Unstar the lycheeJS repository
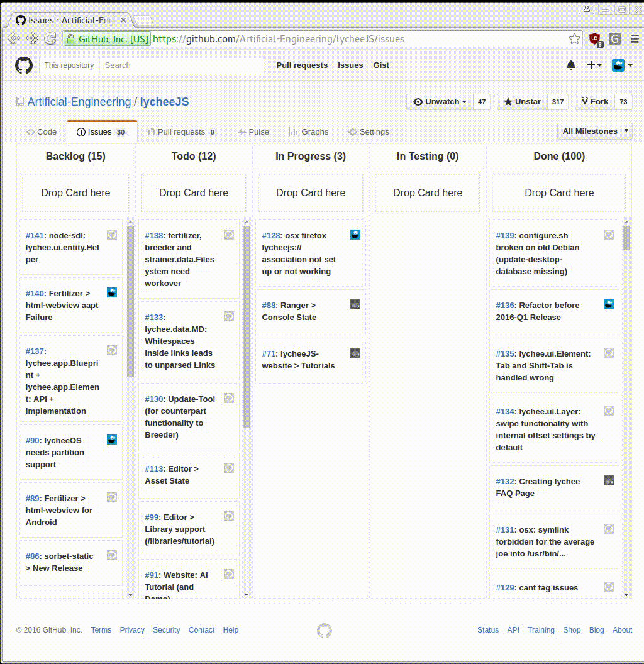 pyautogui.click(x=523, y=102)
